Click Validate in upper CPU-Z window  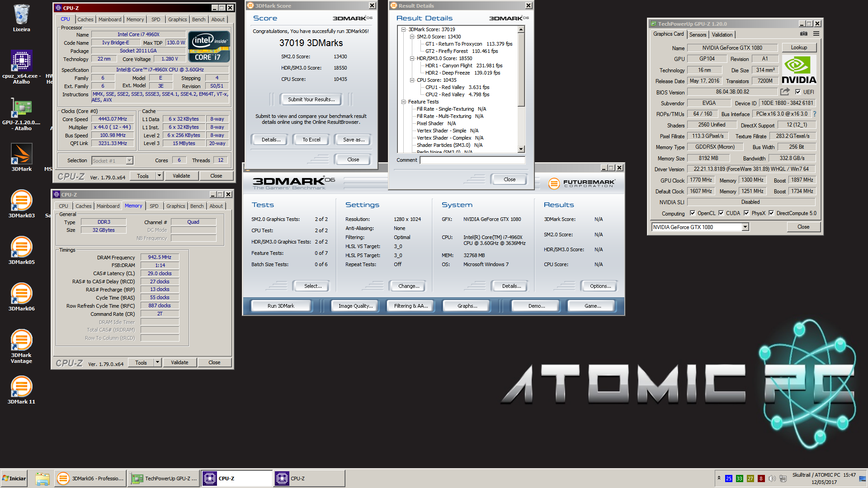pyautogui.click(x=181, y=176)
